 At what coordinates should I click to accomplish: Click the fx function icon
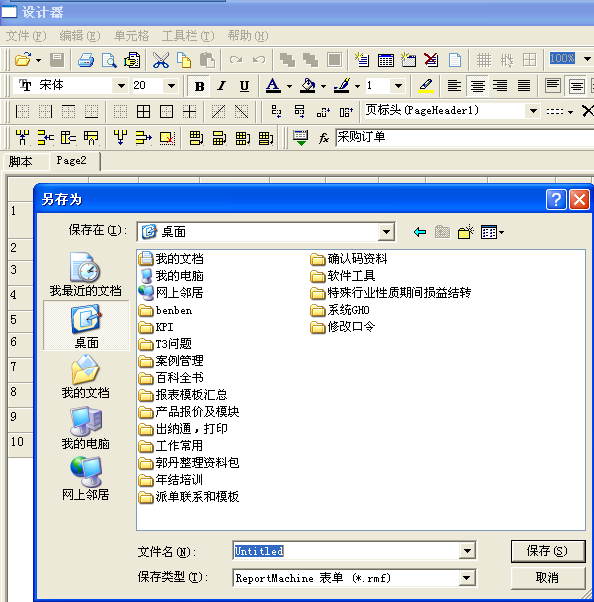coord(324,138)
